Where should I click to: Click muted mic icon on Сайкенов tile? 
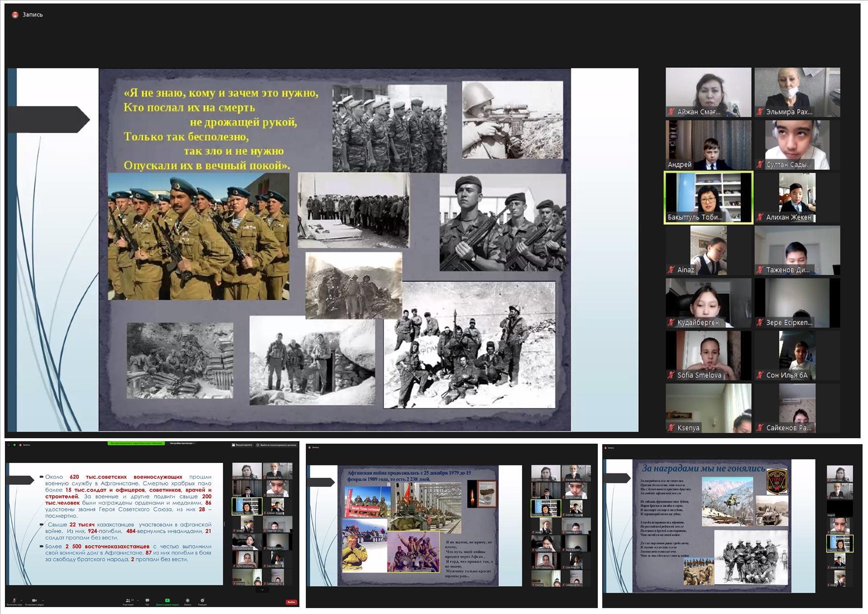pyautogui.click(x=761, y=428)
